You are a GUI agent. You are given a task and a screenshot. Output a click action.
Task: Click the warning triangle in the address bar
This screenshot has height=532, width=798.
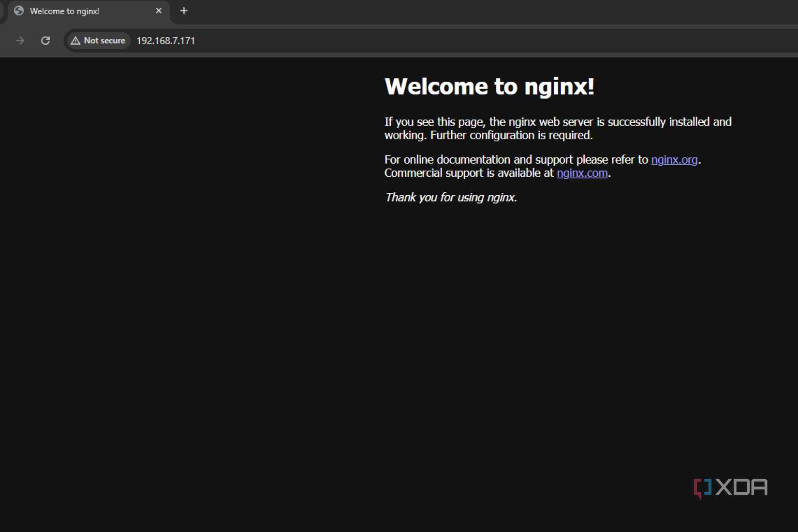(75, 41)
